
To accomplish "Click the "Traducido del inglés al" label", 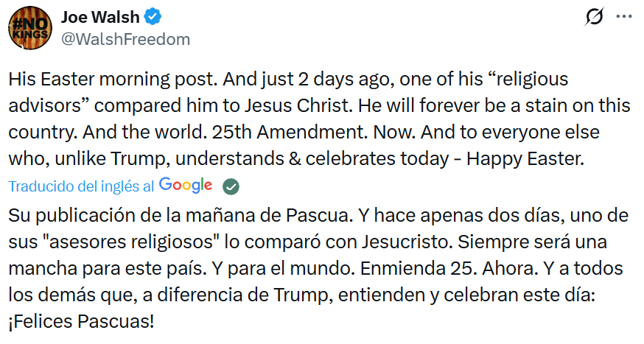I will [81, 186].
